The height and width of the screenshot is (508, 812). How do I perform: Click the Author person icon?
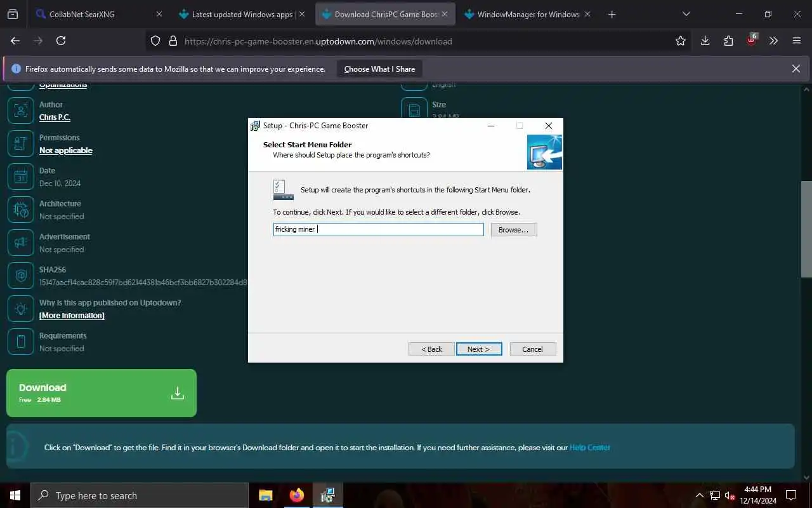[20, 110]
